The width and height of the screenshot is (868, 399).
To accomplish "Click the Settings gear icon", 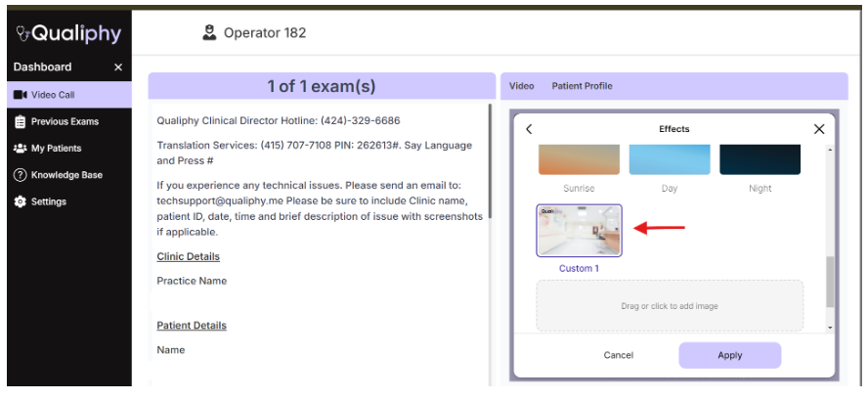I will pyautogui.click(x=20, y=201).
